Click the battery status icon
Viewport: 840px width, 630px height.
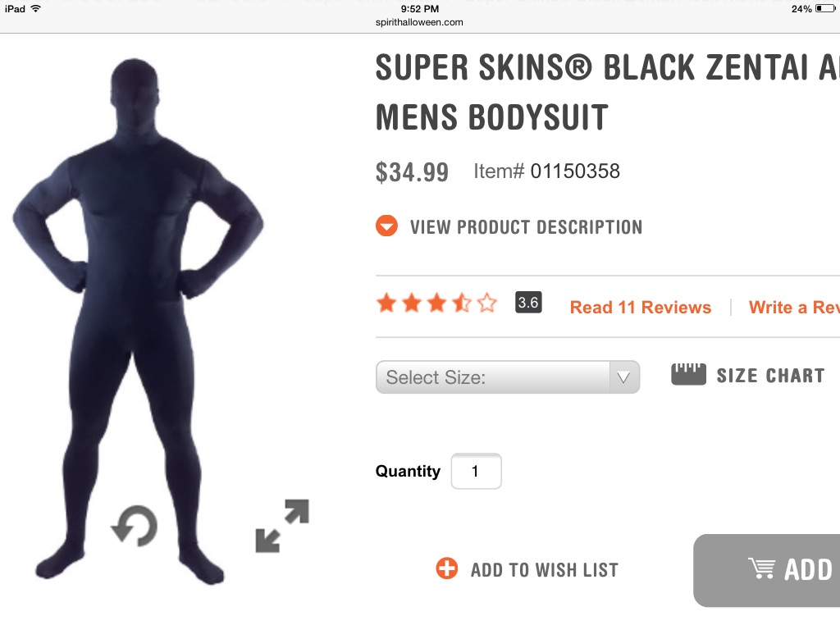pos(824,9)
